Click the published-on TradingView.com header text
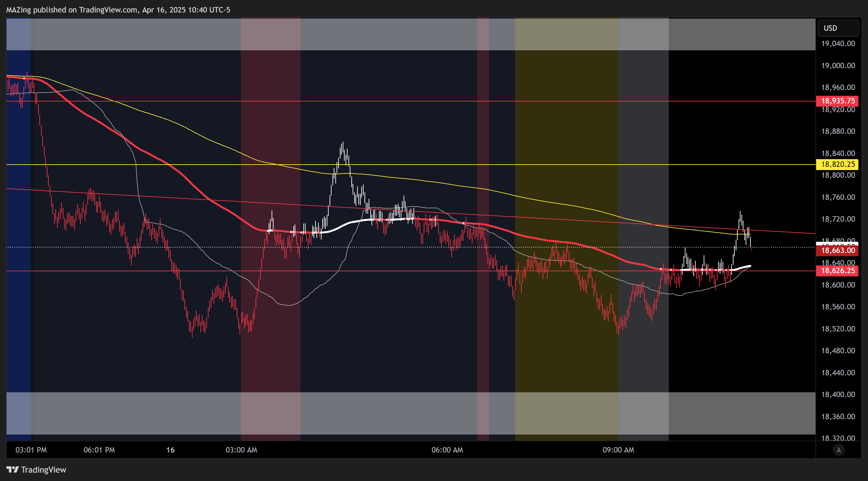This screenshot has height=481, width=868. pyautogui.click(x=118, y=10)
